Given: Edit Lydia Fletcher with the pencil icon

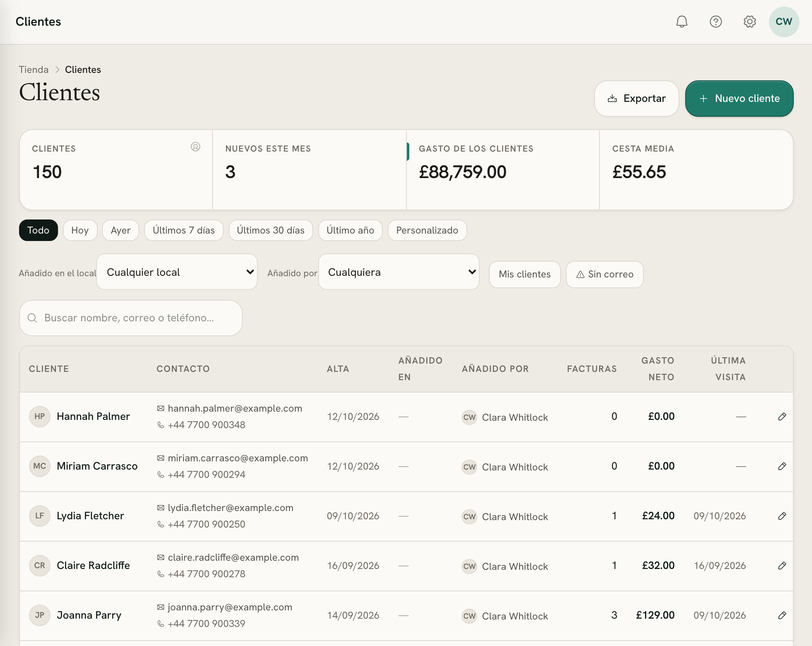Looking at the screenshot, I should [782, 516].
